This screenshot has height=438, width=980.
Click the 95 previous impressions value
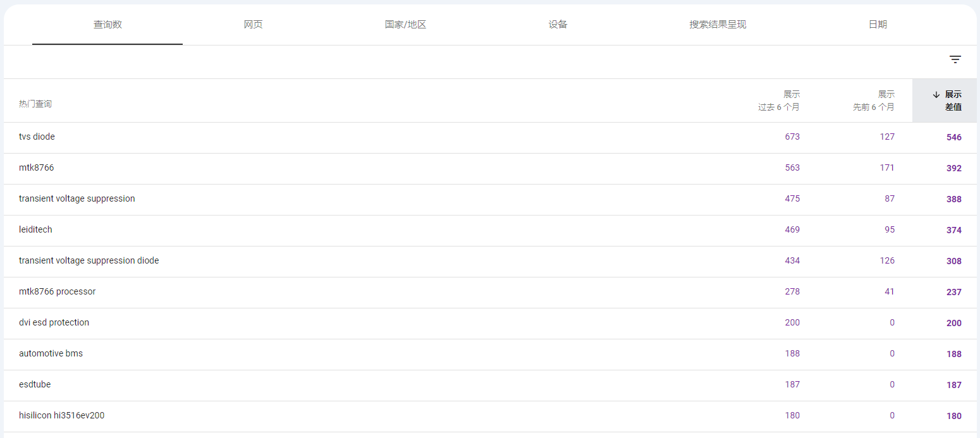click(x=890, y=229)
